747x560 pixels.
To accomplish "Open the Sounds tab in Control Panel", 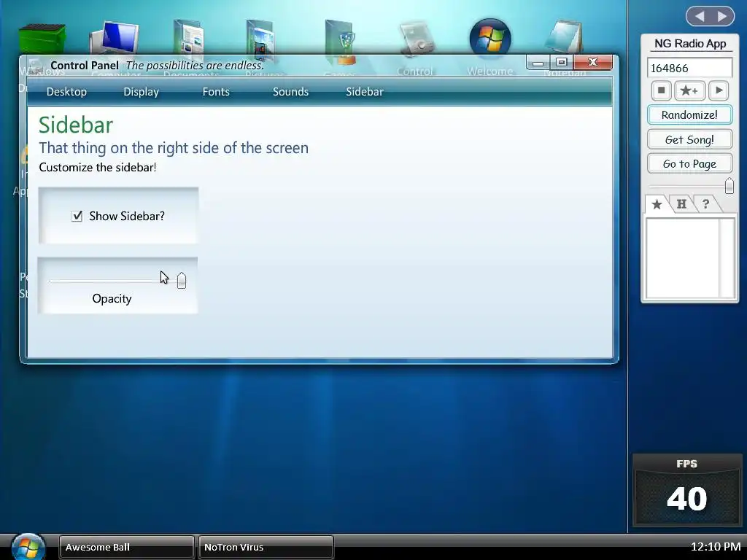I will click(290, 92).
